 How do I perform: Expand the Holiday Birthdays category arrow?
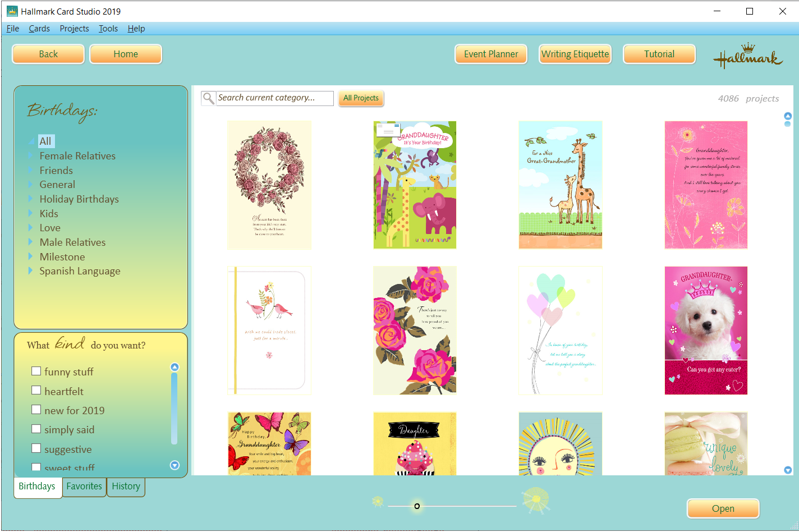[31, 199]
